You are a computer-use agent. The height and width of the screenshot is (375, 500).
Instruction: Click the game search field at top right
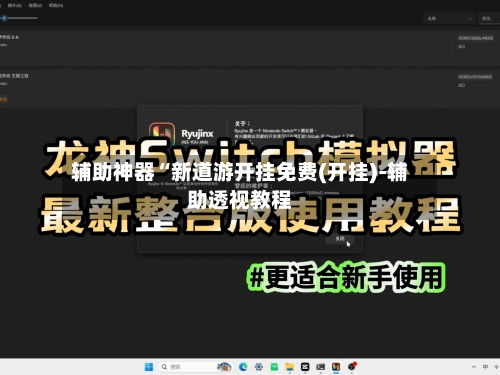pos(489,19)
